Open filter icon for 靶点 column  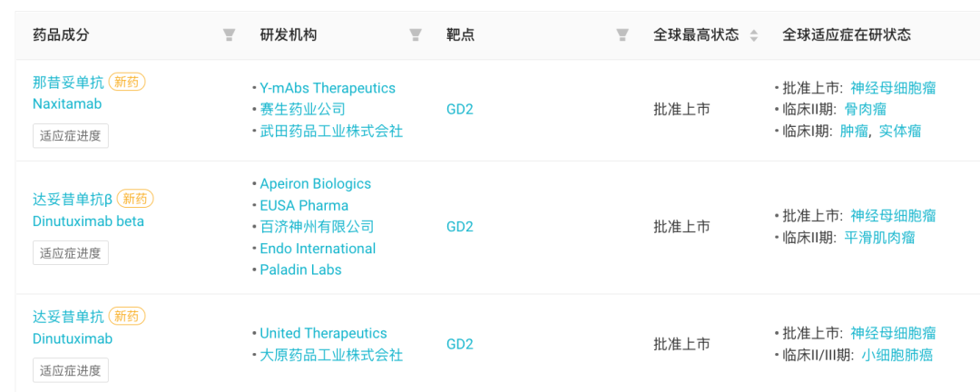tap(622, 35)
